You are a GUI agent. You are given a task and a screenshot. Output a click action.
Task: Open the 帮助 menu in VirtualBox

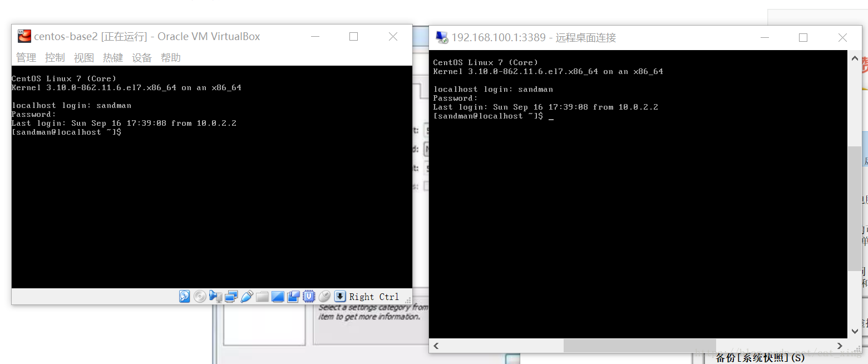click(170, 57)
